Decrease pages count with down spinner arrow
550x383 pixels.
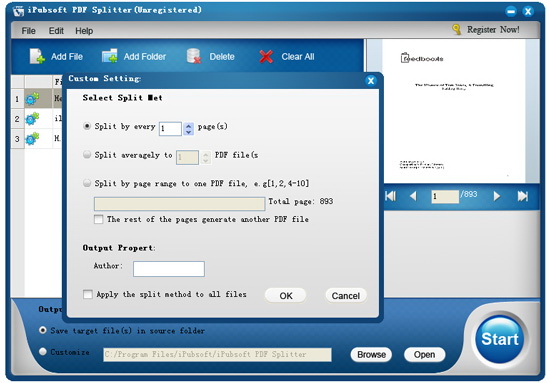pyautogui.click(x=189, y=132)
